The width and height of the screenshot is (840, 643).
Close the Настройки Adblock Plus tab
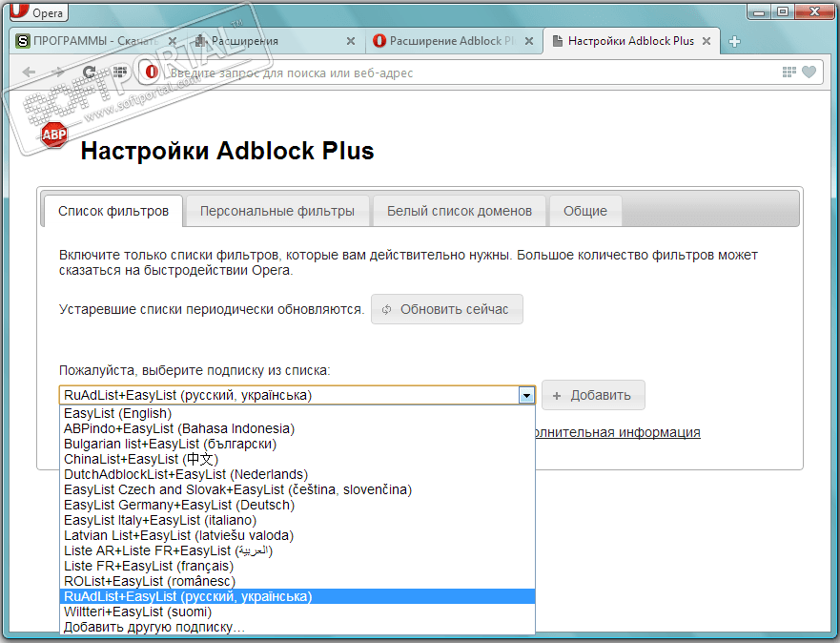coord(707,41)
